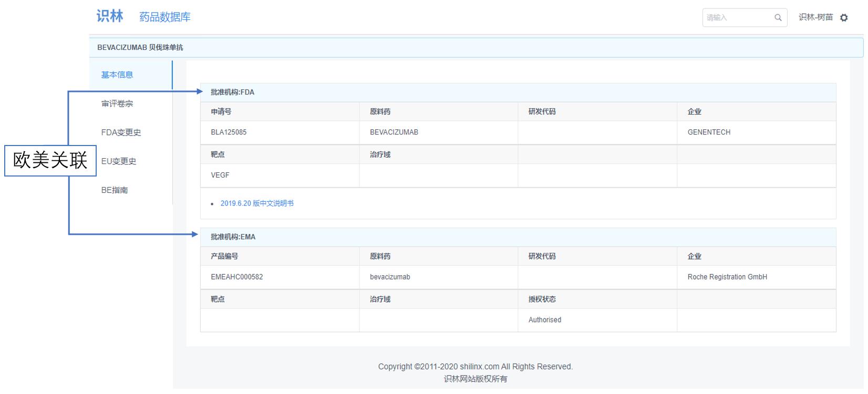868x394 pixels.
Task: Click the EMEAHC000582 product number
Action: coord(237,277)
